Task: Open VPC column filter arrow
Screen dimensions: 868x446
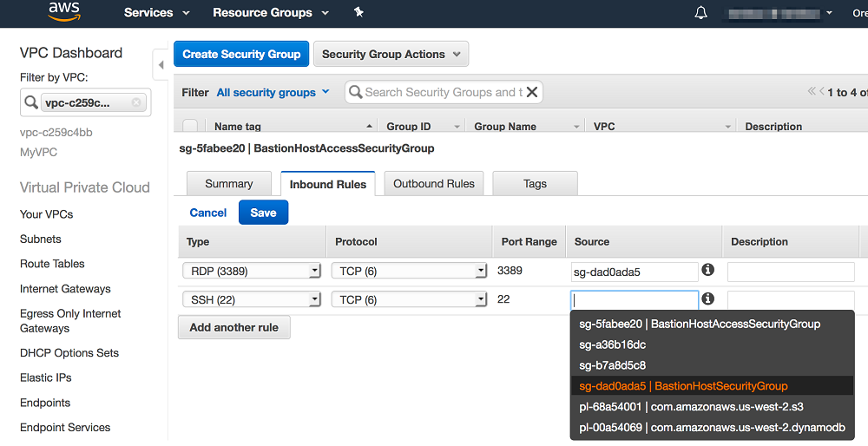Action: coord(728,127)
